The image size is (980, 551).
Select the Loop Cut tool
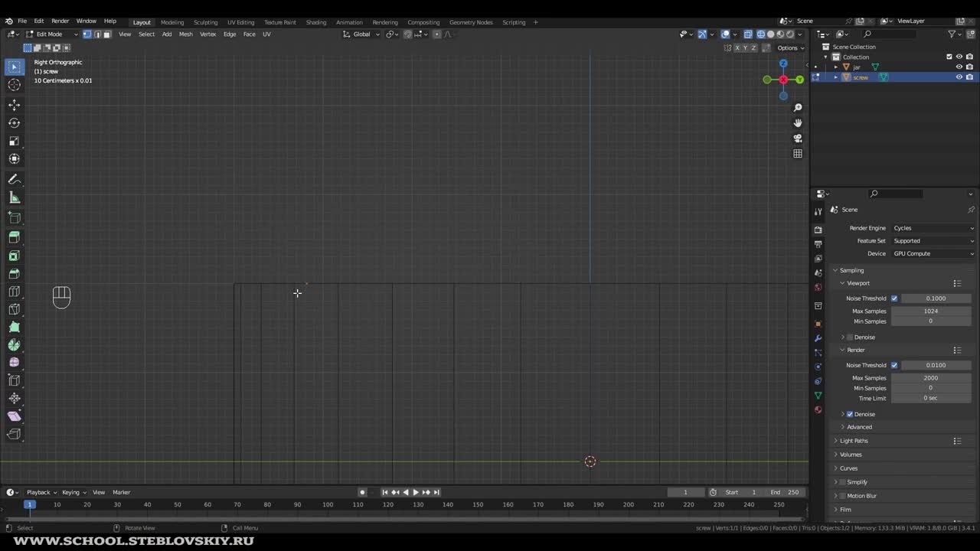pyautogui.click(x=14, y=292)
